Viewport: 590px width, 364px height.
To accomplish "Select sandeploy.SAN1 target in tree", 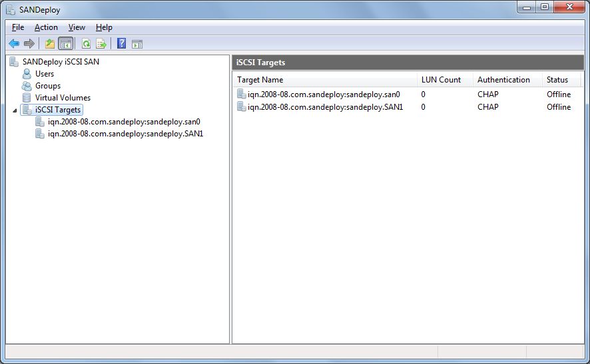I will tap(125, 134).
